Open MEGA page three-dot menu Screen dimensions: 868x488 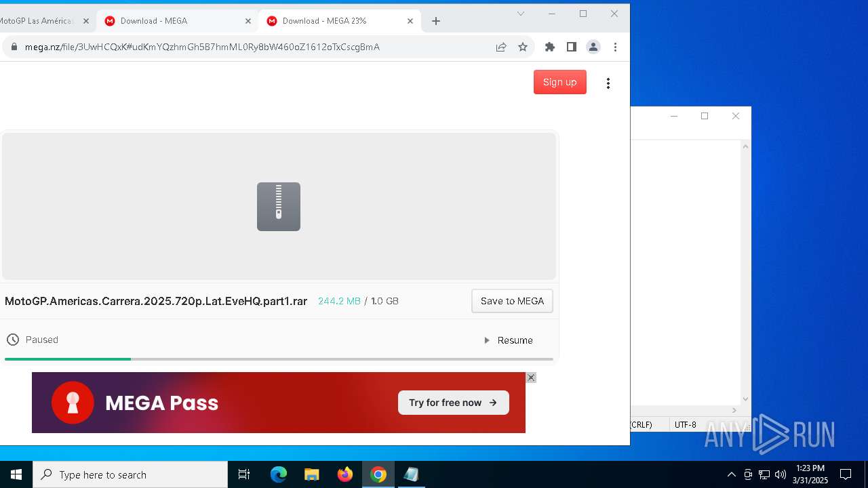pos(608,83)
